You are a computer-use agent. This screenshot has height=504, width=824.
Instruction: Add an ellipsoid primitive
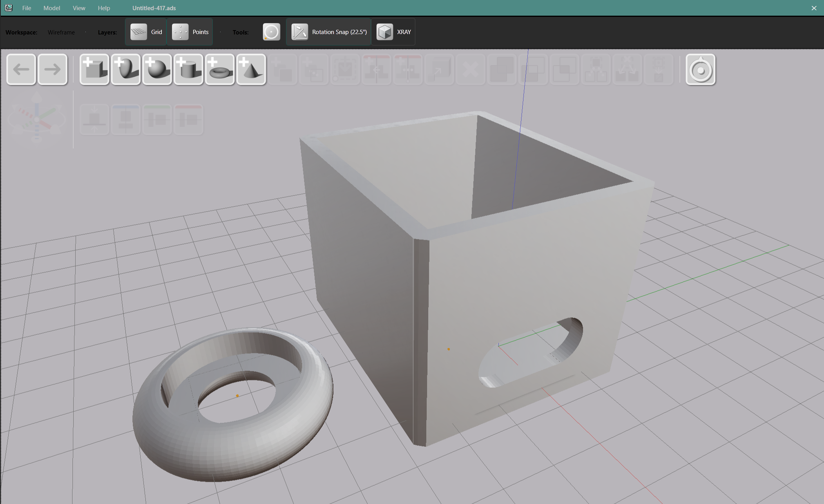pos(125,69)
